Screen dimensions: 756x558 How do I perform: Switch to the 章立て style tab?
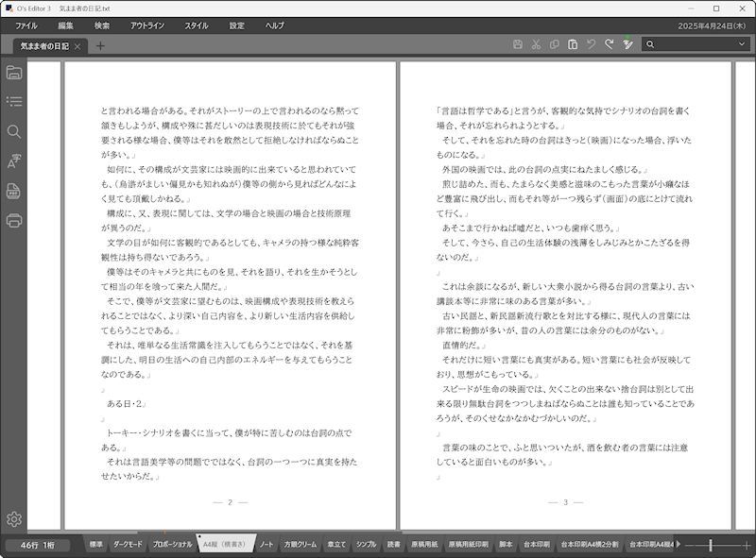coord(336,544)
